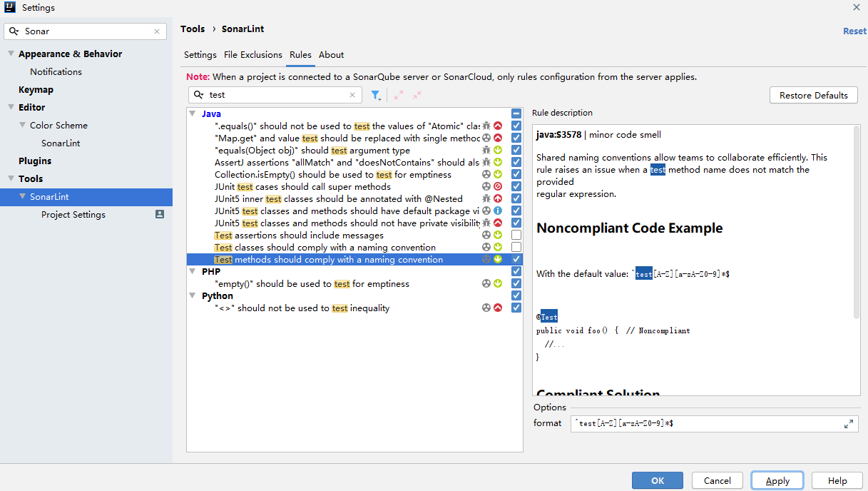The height and width of the screenshot is (491, 868).
Task: Confirm settings with the OK button
Action: click(658, 481)
